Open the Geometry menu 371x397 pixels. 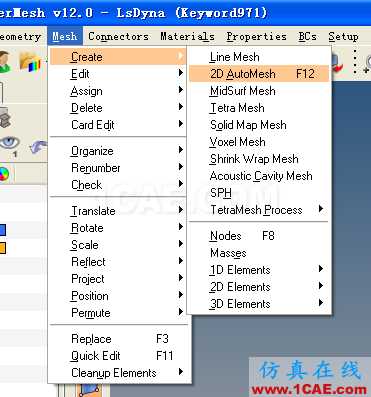pos(20,36)
